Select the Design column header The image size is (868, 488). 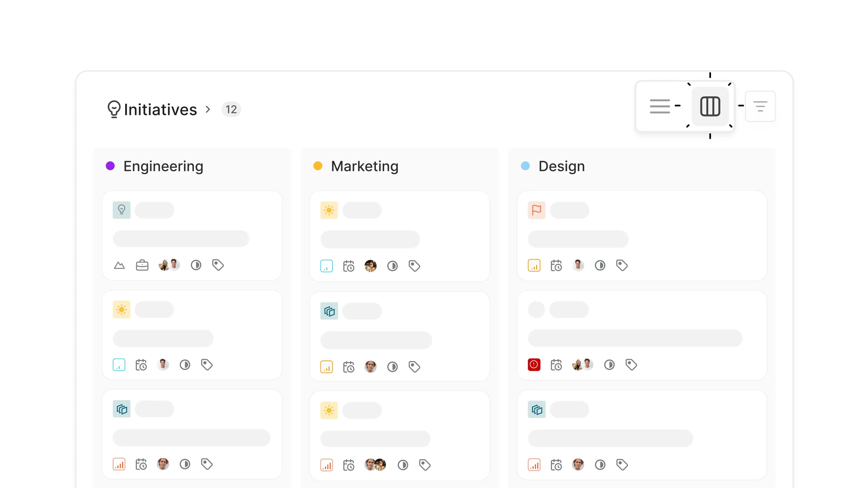tap(561, 166)
